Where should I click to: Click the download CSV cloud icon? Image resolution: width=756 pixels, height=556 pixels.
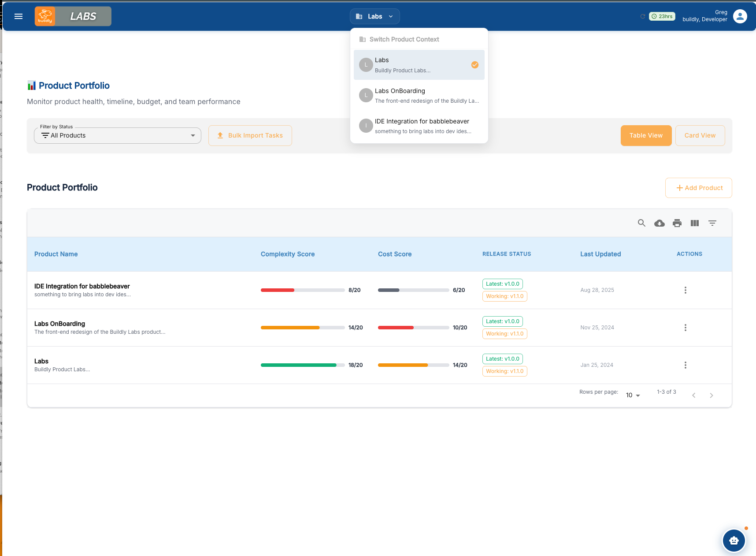click(659, 223)
